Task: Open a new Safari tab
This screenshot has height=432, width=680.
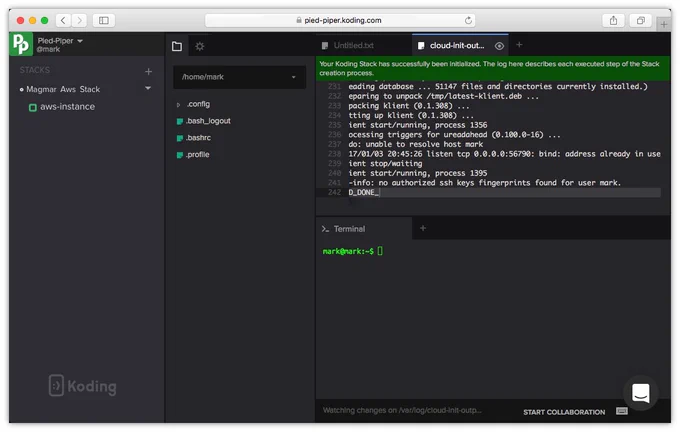Action: pos(664,25)
